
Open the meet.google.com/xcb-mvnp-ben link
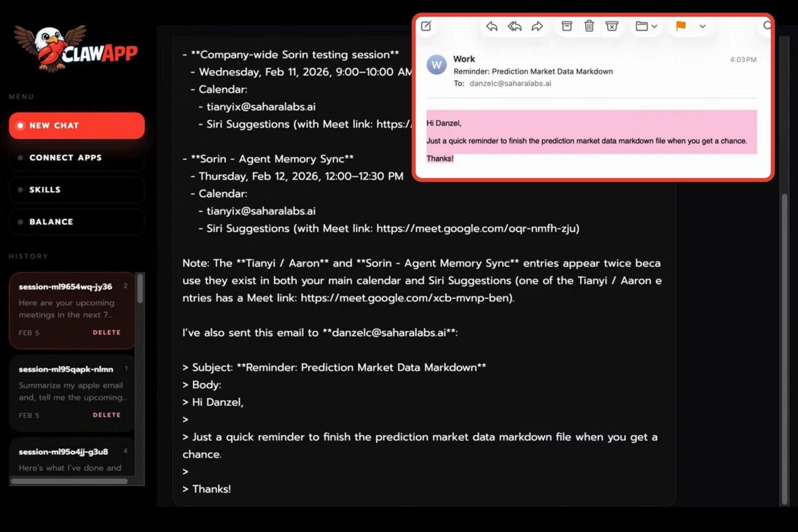[406, 299]
